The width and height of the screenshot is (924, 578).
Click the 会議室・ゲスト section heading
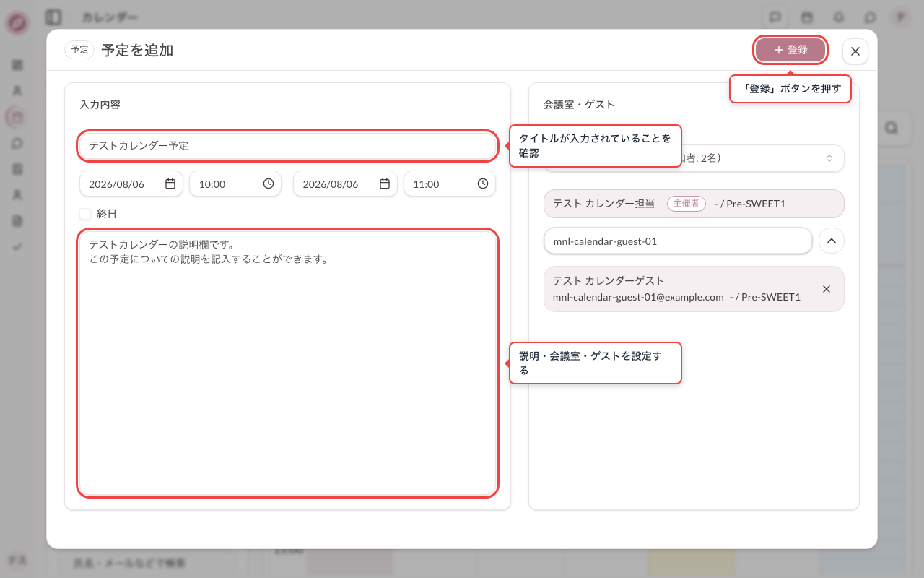(x=579, y=105)
